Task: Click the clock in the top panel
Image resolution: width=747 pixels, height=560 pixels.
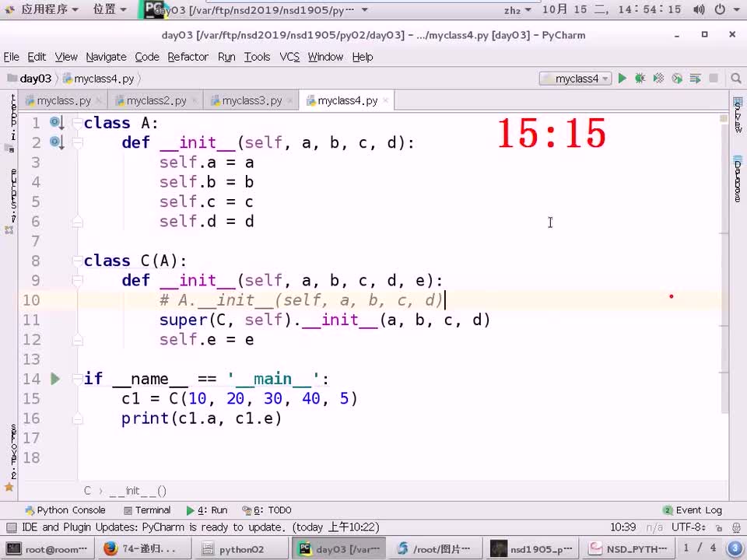Action: (x=612, y=9)
